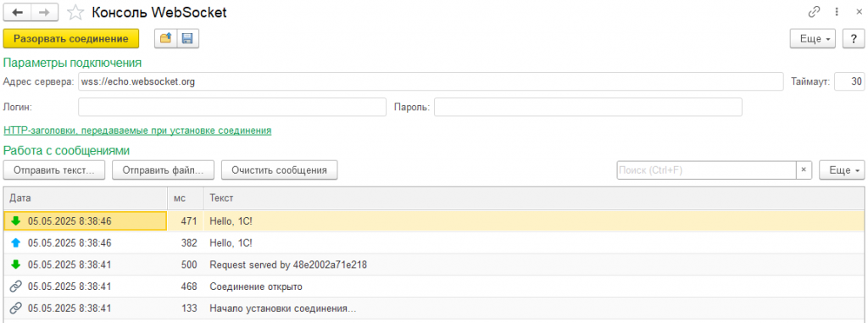The height and width of the screenshot is (323, 868).
Task: Open the three-dot options menu in the title bar
Action: (837, 12)
